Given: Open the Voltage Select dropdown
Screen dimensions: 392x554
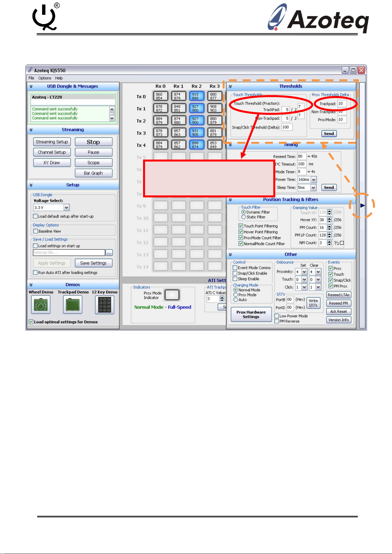Looking at the screenshot, I should [x=66, y=208].
